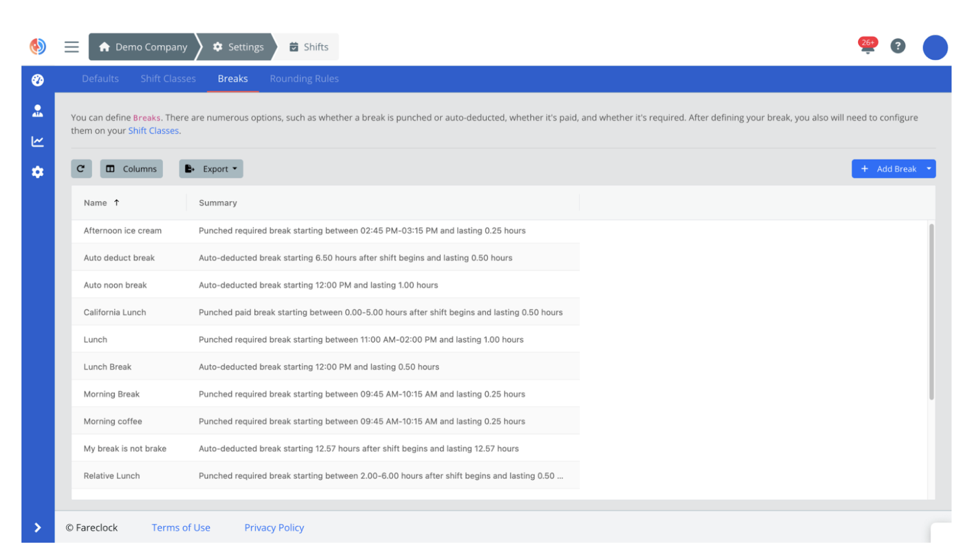
Task: Open the dashboard gauge icon in sidebar
Action: [x=38, y=80]
